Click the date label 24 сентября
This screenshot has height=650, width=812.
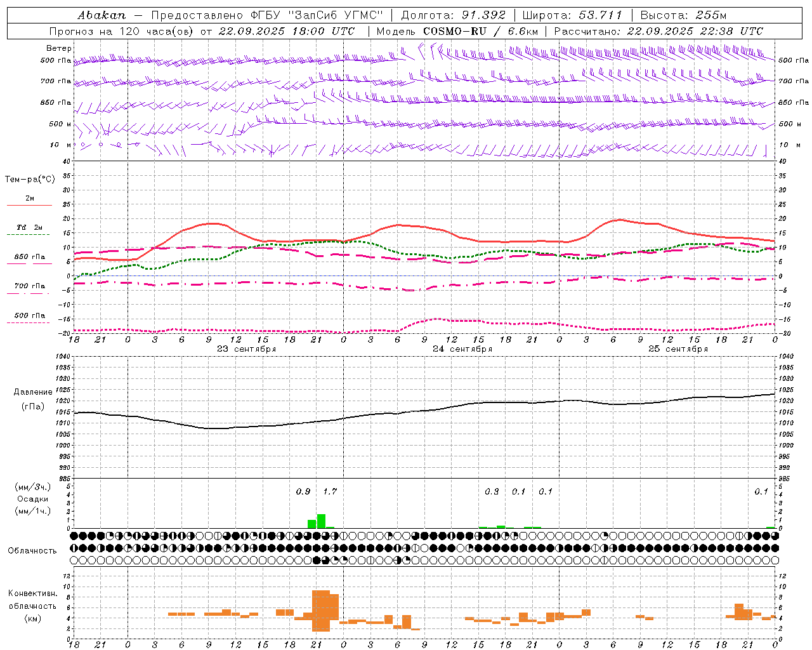[x=462, y=349]
